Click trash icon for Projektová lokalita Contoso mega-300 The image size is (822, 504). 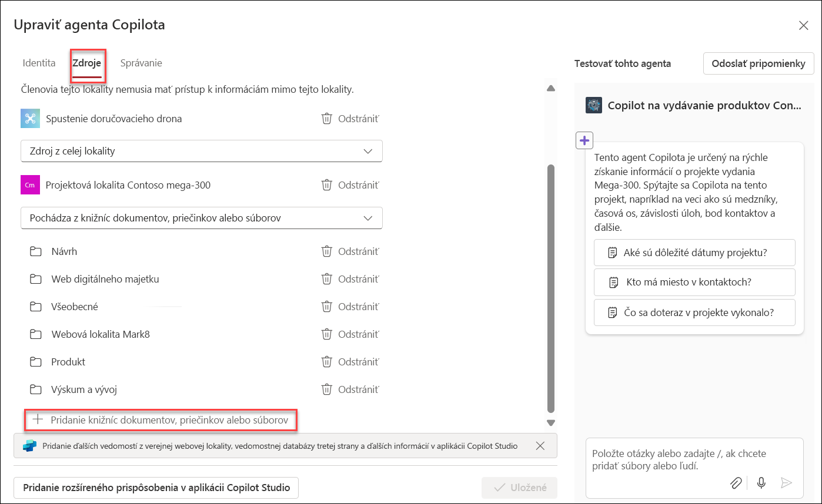tap(326, 185)
